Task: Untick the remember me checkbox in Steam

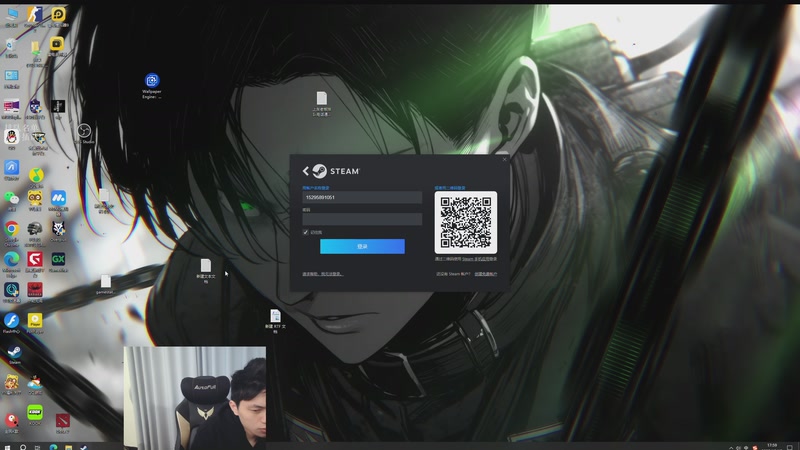Action: (x=306, y=232)
